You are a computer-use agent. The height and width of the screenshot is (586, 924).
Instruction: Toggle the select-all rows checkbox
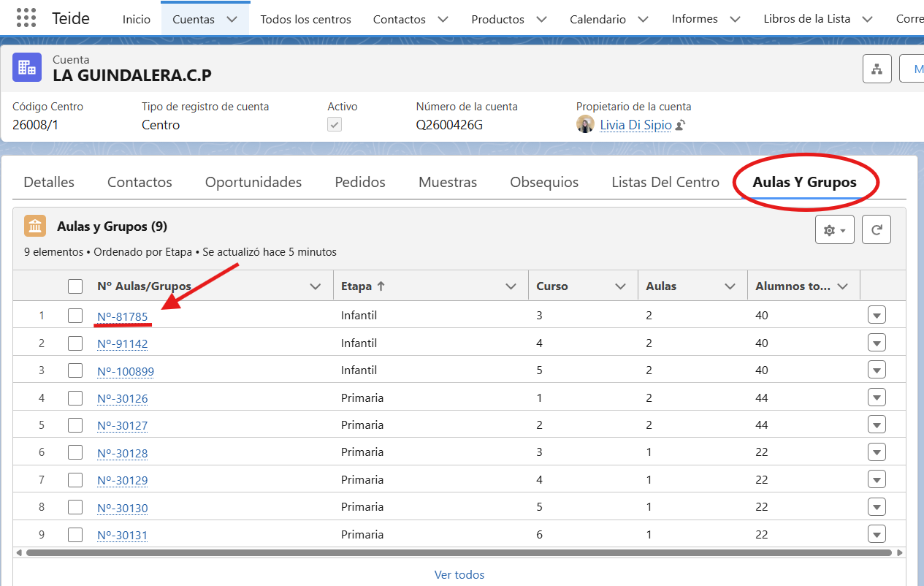[75, 286]
